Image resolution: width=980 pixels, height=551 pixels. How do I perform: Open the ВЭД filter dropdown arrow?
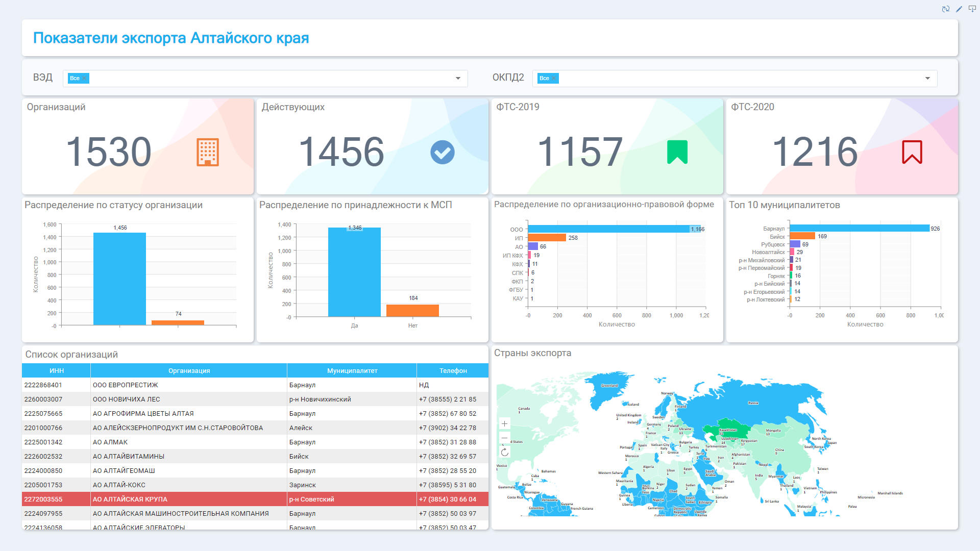(458, 79)
